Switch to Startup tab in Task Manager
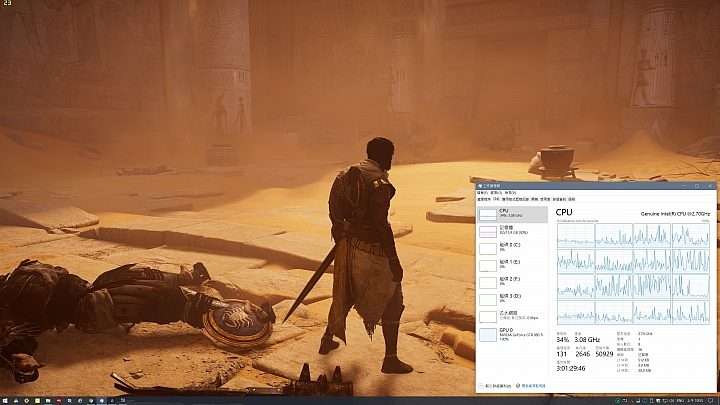The width and height of the screenshot is (720, 405). pyautogui.click(x=534, y=199)
